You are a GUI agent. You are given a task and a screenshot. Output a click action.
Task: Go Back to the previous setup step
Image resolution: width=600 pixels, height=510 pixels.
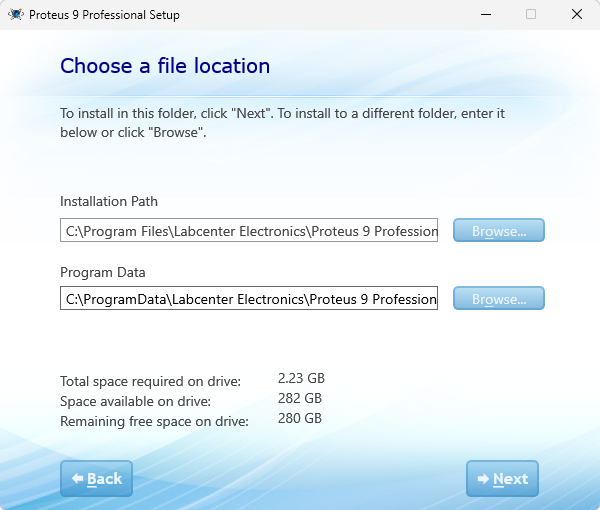point(96,479)
